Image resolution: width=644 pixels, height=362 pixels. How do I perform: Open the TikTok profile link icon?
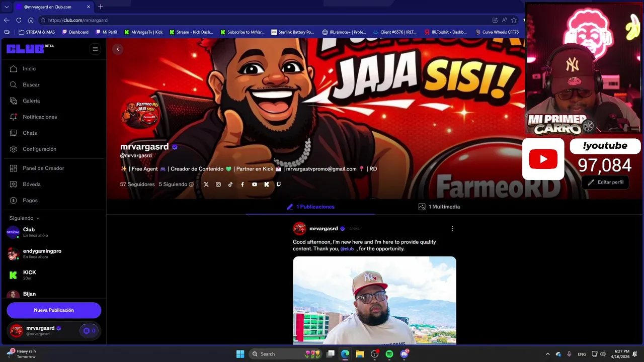coord(230,185)
